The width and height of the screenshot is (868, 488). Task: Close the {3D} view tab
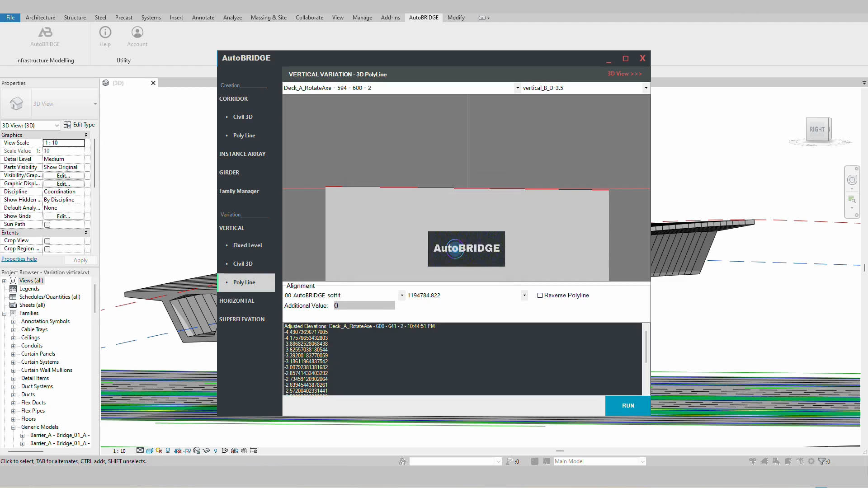pyautogui.click(x=153, y=83)
